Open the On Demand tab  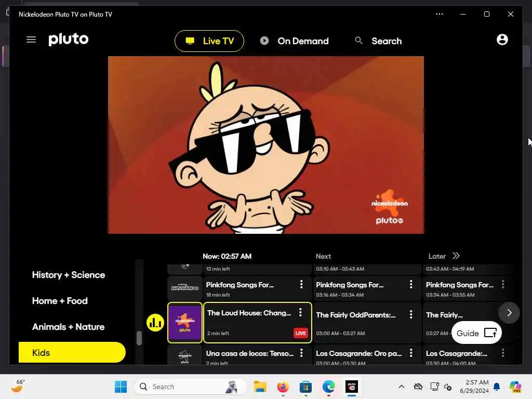(x=294, y=41)
